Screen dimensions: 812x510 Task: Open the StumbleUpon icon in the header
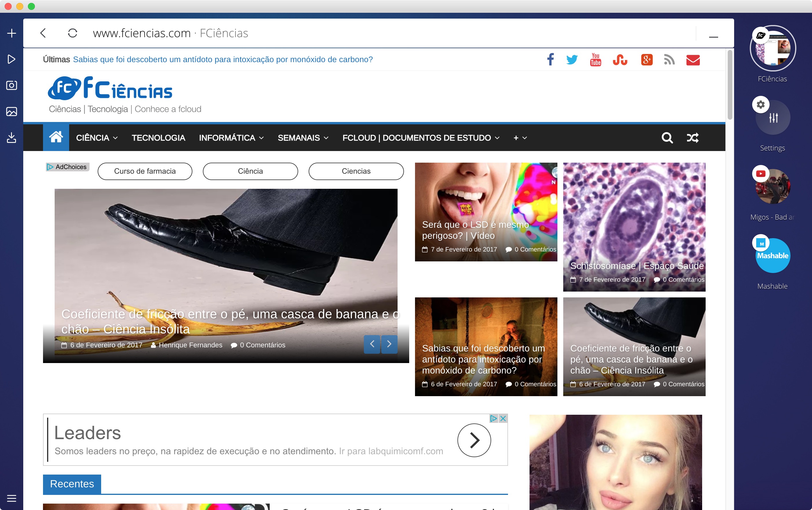pyautogui.click(x=620, y=60)
